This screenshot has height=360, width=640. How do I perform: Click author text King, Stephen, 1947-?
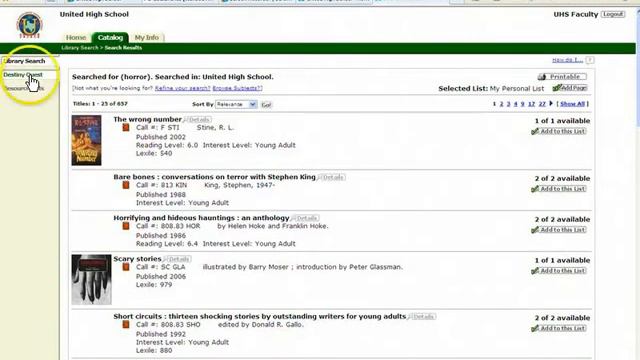pyautogui.click(x=240, y=185)
